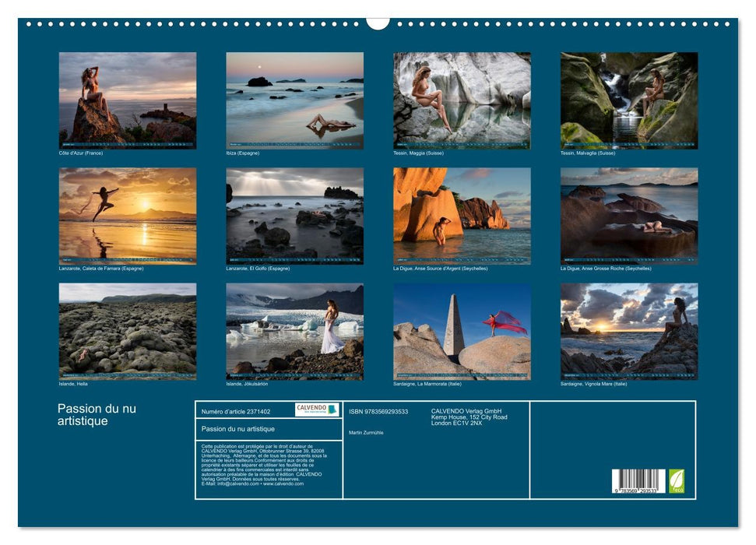Click the 'Ibiza (Espagne)' caption
The height and width of the screenshot is (545, 756).
242,153
